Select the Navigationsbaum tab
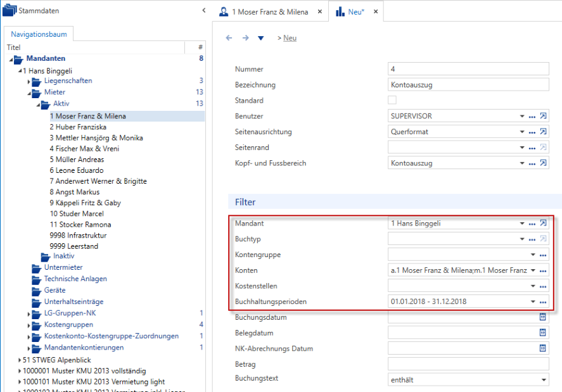562x392 pixels. (39, 34)
